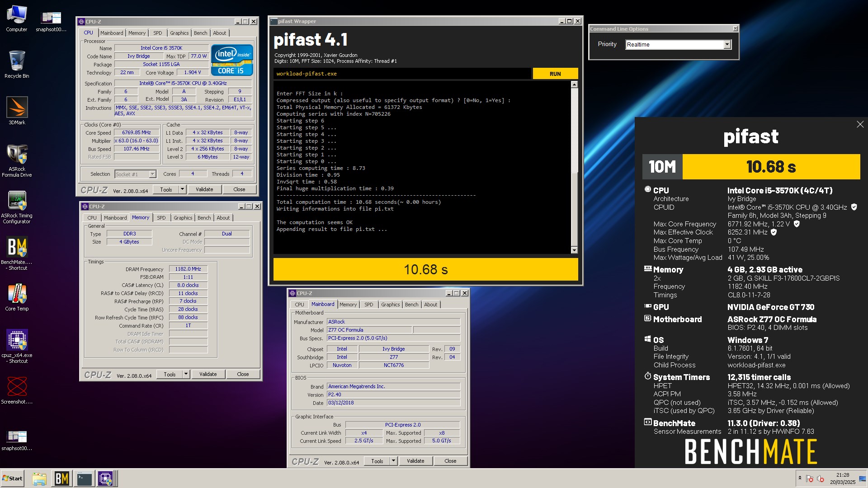Open the Priority Realtime dropdown
This screenshot has width=868, height=488.
coord(727,44)
